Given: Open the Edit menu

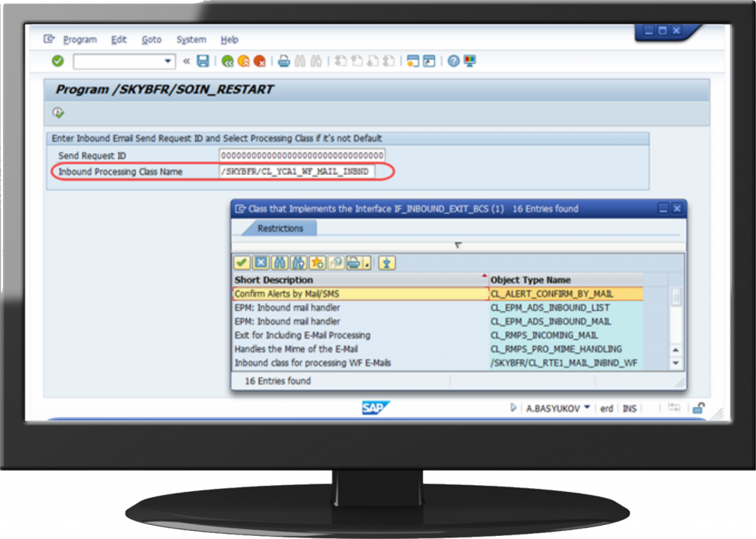Looking at the screenshot, I should (119, 40).
